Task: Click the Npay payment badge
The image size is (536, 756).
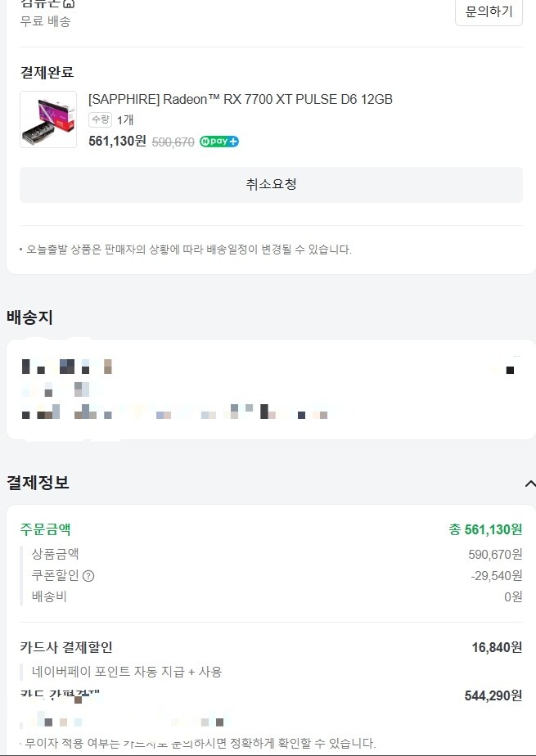Action: click(218, 141)
